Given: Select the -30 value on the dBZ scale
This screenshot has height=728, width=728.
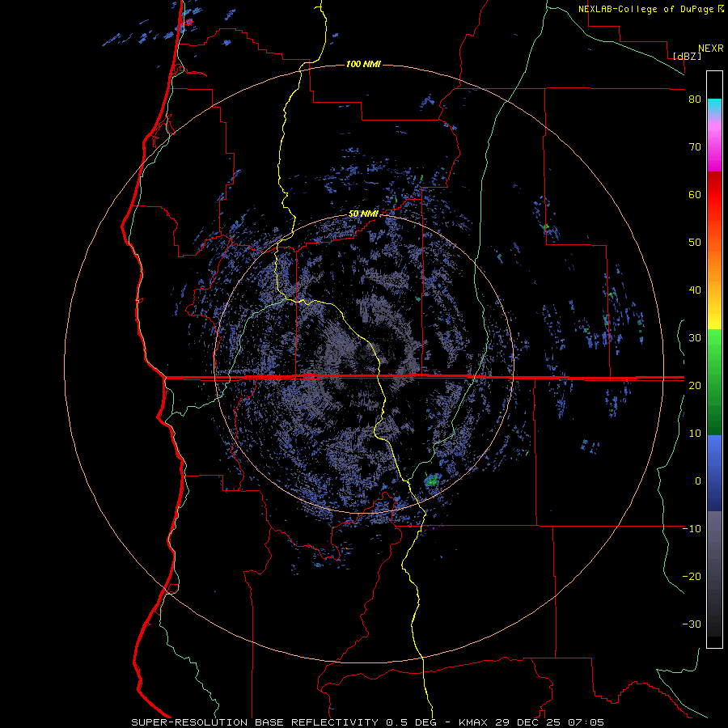Looking at the screenshot, I should pos(692,624).
